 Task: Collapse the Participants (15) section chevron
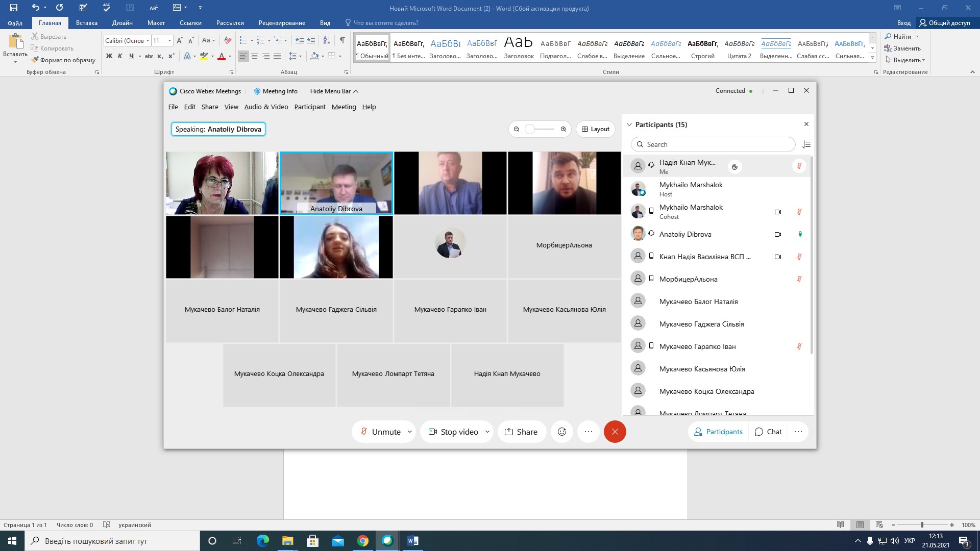629,124
